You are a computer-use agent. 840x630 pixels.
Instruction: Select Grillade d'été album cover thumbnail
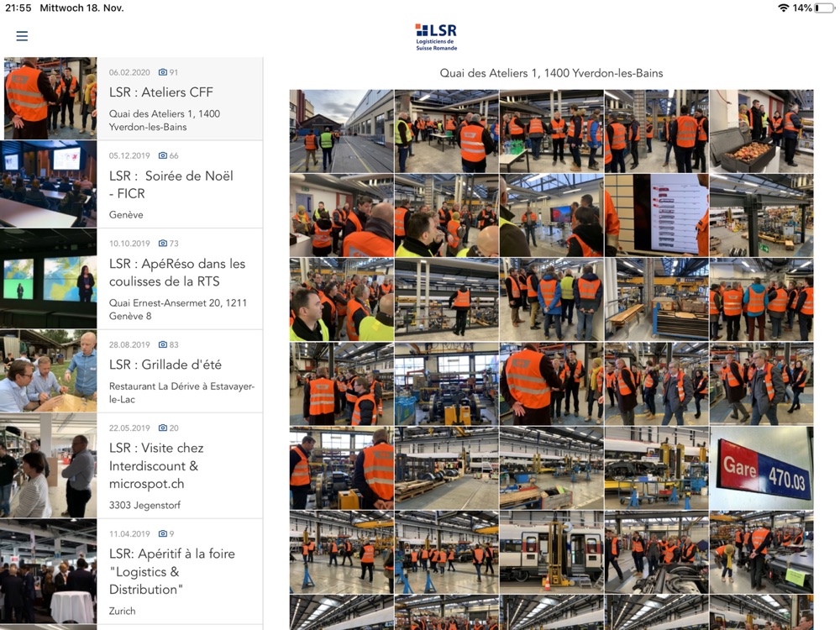point(48,371)
